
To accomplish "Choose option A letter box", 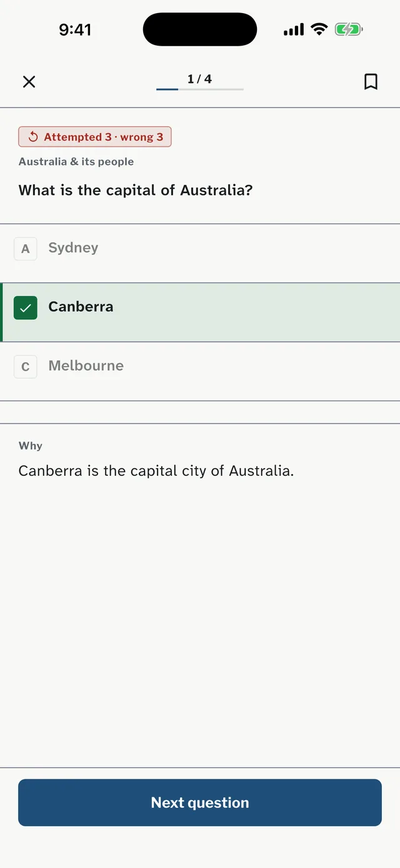I will [26, 249].
